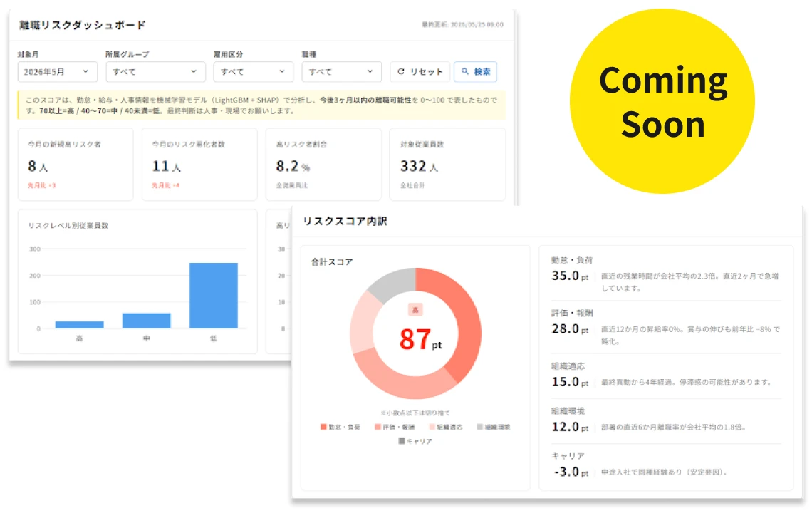
Task: Click the magnifier icon in 検索 button
Action: [465, 71]
